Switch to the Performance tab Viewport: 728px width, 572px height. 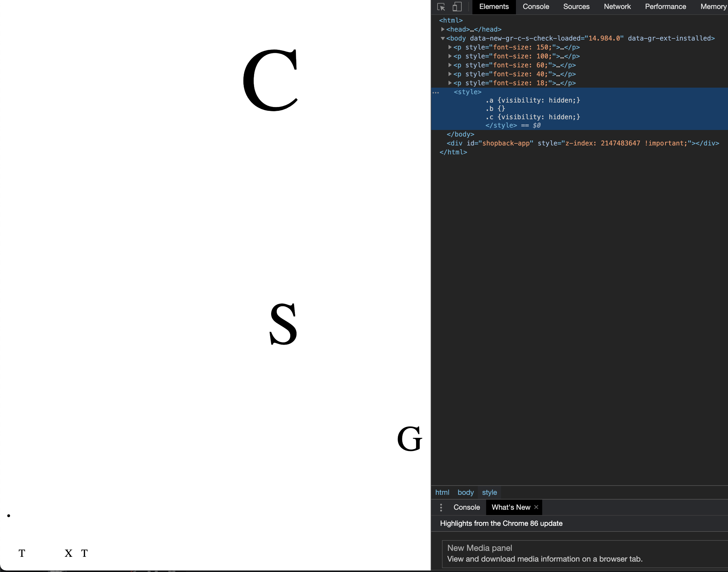click(665, 7)
